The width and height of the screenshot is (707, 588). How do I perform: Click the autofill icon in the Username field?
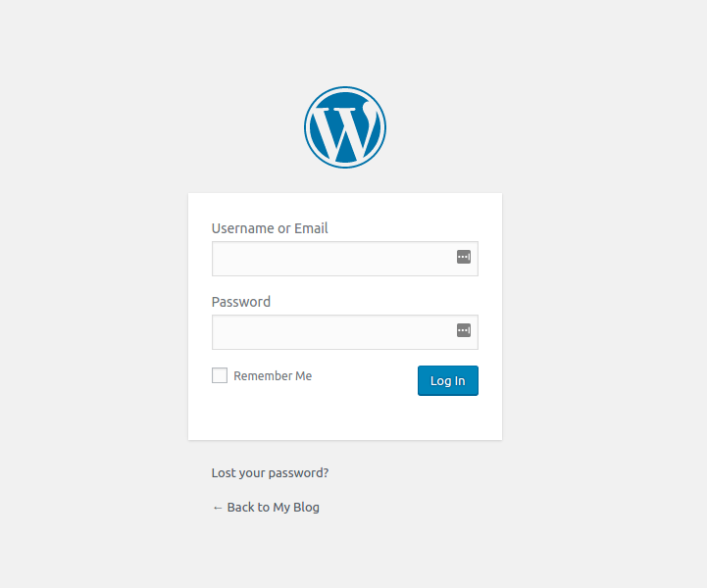pos(464,257)
